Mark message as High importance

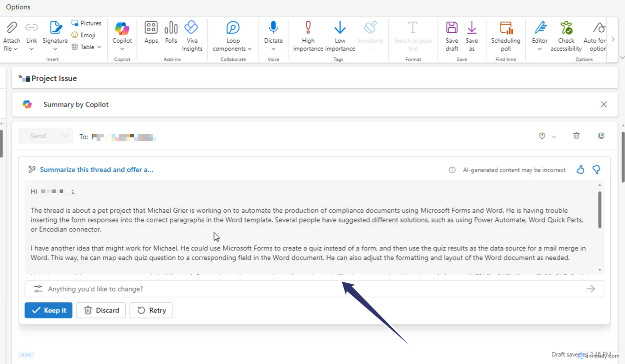(x=308, y=35)
